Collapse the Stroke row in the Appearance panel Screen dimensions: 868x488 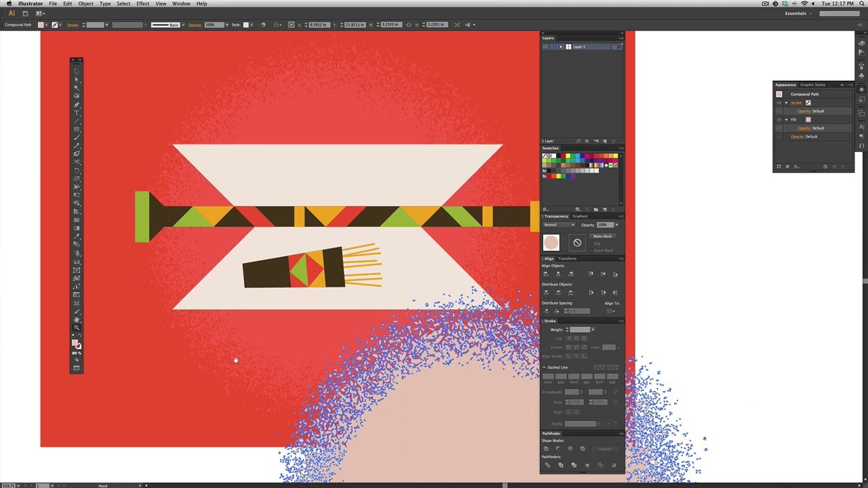pyautogui.click(x=787, y=103)
